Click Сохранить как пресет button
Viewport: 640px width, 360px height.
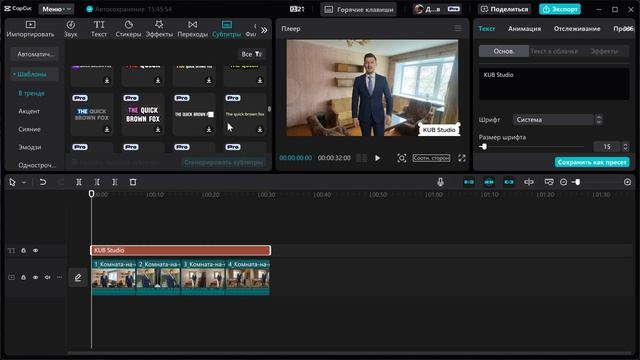pyautogui.click(x=592, y=162)
